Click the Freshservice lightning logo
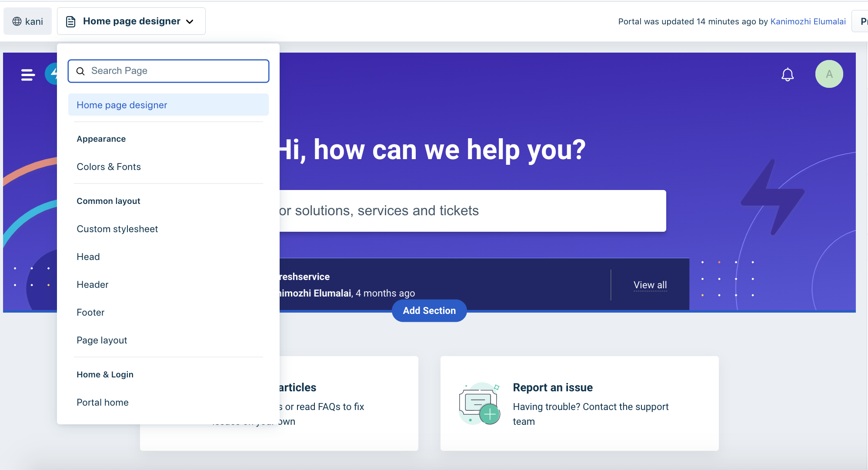This screenshot has width=868, height=470. click(x=51, y=73)
